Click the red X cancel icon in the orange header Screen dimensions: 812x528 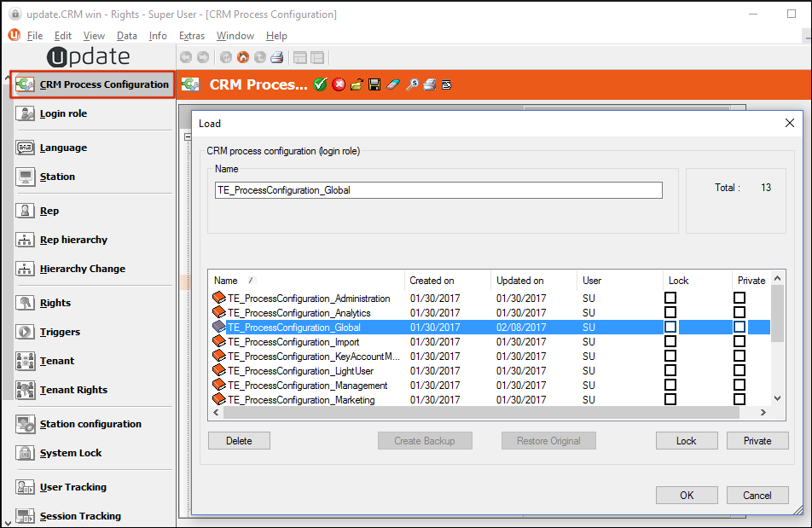(x=339, y=84)
